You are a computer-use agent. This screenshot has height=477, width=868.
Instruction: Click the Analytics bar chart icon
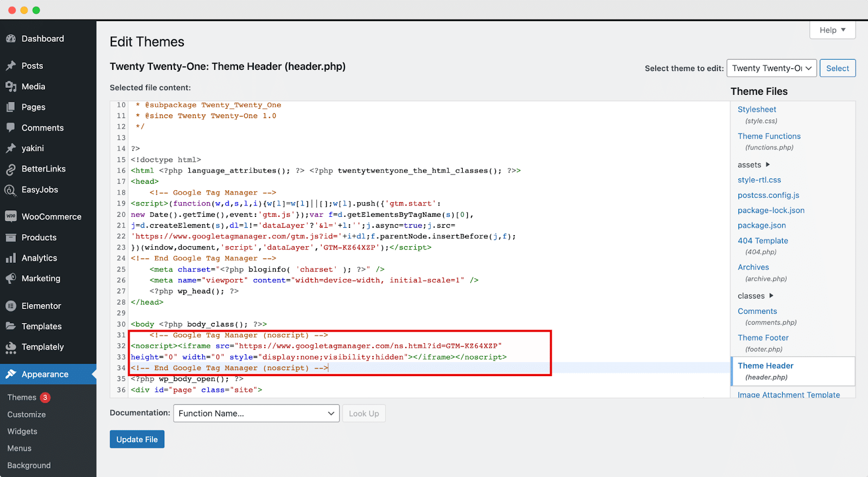coord(11,258)
